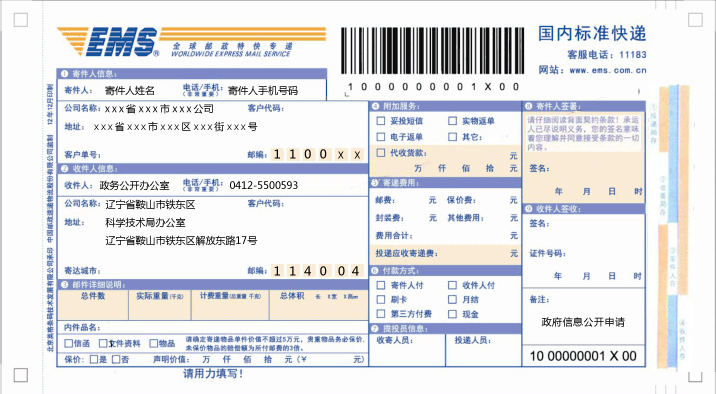Viewport: 716px width, 394px height.
Task: Click the top-left corner registration square
Action: point(21,20)
